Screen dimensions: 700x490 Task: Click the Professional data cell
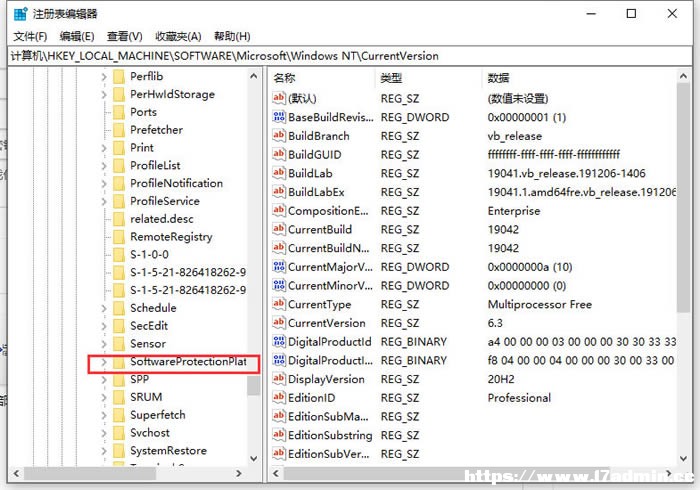pyautogui.click(x=519, y=399)
